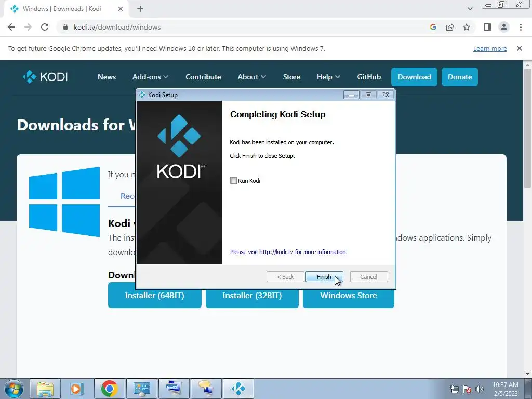Viewport: 532px width, 399px height.
Task: Click the Back button in Kodi Setup
Action: pyautogui.click(x=285, y=277)
